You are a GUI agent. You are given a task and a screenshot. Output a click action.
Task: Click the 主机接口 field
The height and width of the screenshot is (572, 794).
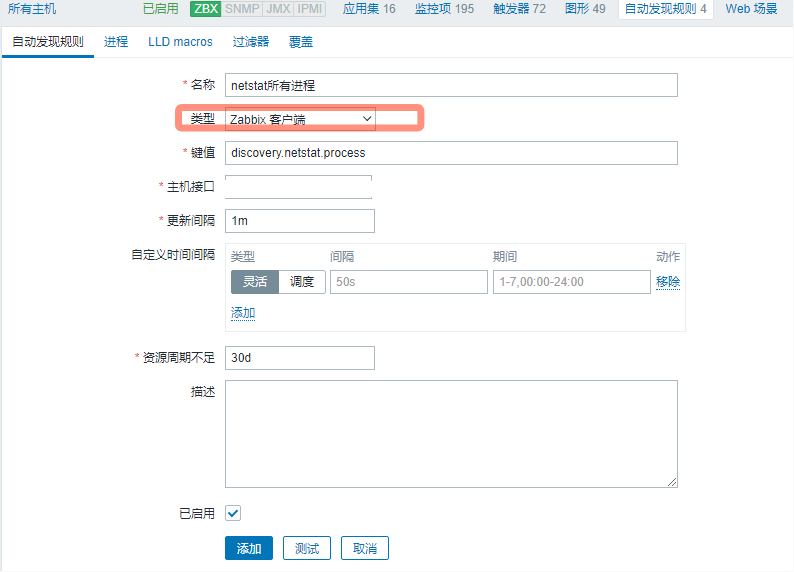click(298, 187)
